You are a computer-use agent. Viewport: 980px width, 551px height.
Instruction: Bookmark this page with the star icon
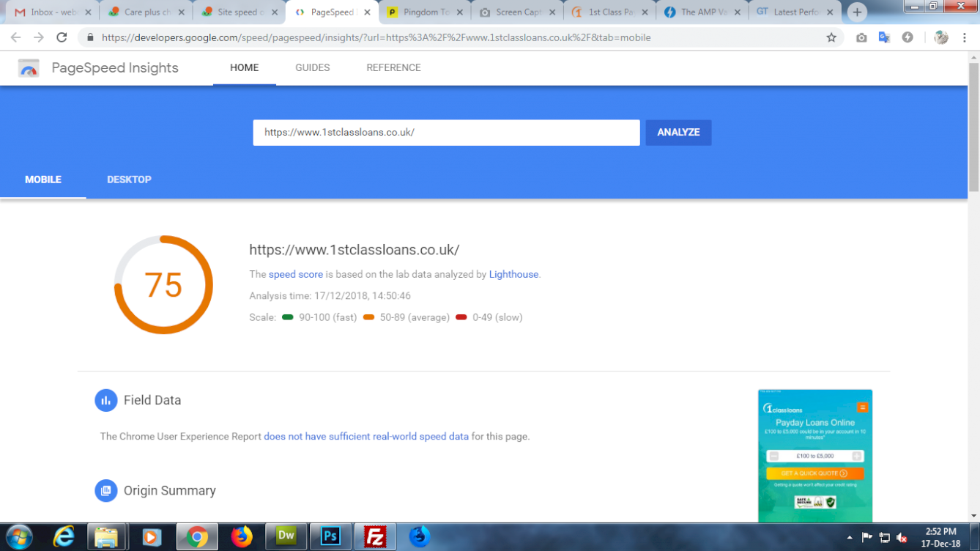pyautogui.click(x=831, y=37)
